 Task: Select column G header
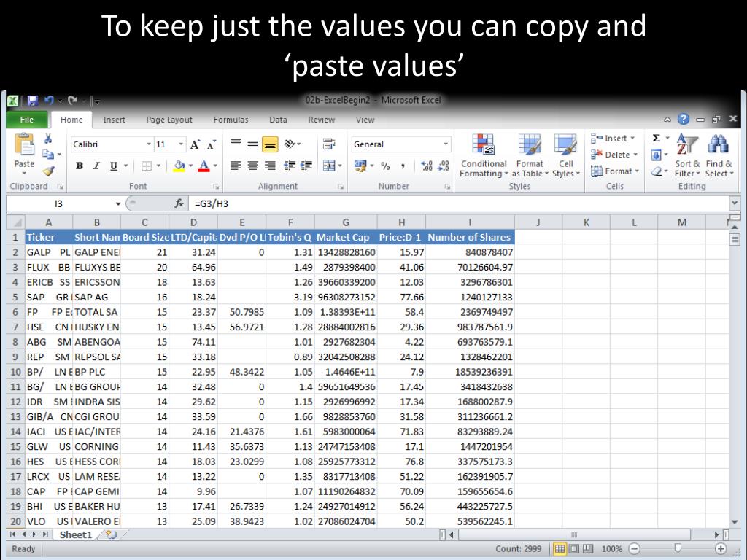(345, 222)
